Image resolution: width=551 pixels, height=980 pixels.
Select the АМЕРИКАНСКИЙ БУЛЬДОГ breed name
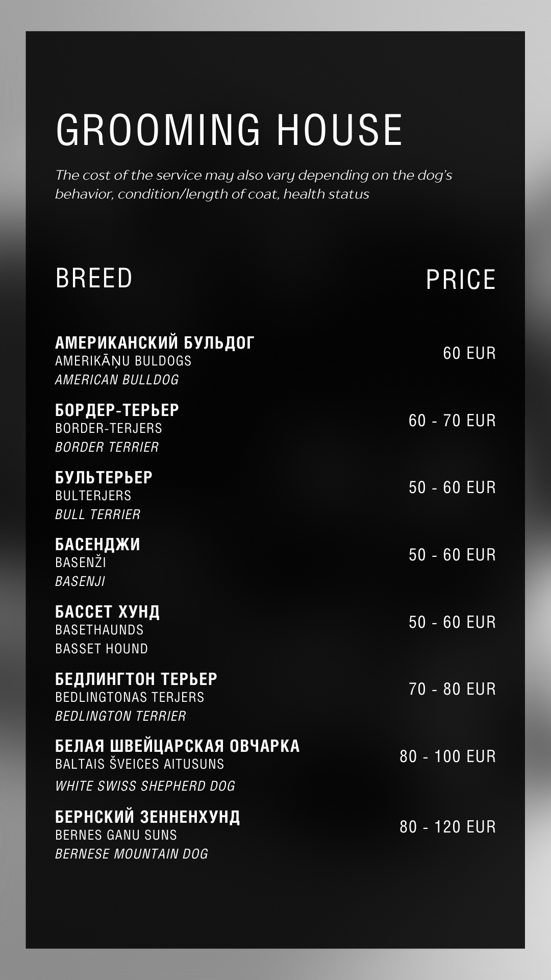pyautogui.click(x=155, y=342)
